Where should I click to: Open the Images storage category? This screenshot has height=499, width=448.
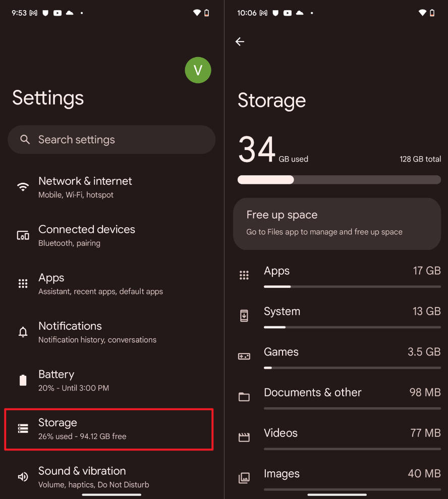click(x=352, y=477)
